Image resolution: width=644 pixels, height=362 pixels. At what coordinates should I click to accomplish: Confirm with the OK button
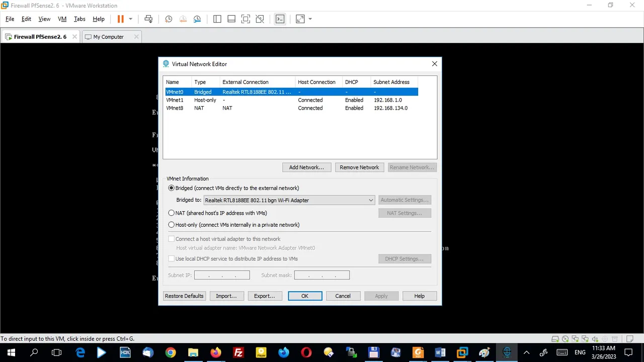[305, 296]
